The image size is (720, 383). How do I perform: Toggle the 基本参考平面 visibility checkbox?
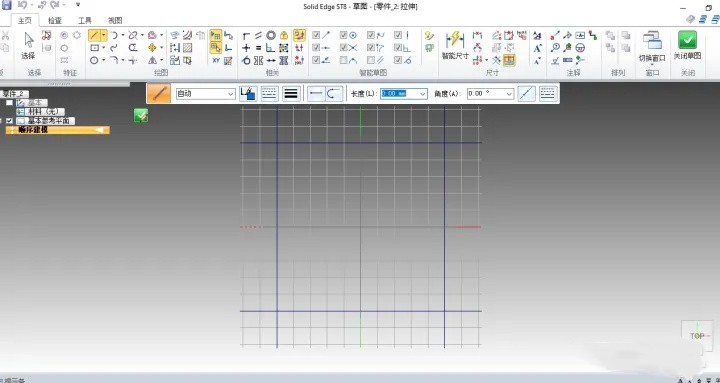(9, 121)
